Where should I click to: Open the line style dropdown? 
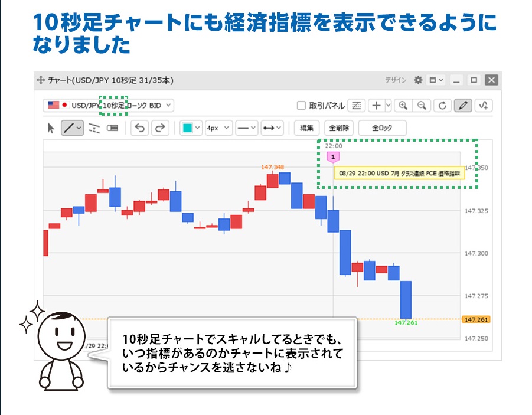click(246, 128)
